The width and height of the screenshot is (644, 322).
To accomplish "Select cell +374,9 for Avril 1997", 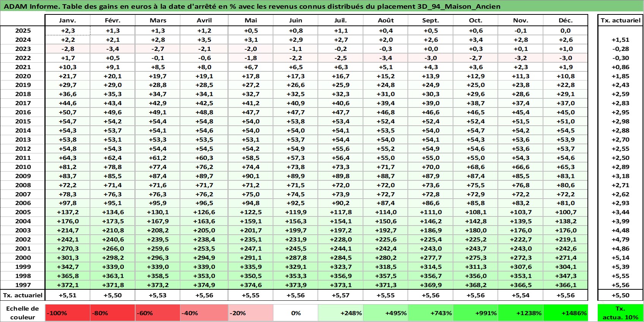I will coord(204,285).
